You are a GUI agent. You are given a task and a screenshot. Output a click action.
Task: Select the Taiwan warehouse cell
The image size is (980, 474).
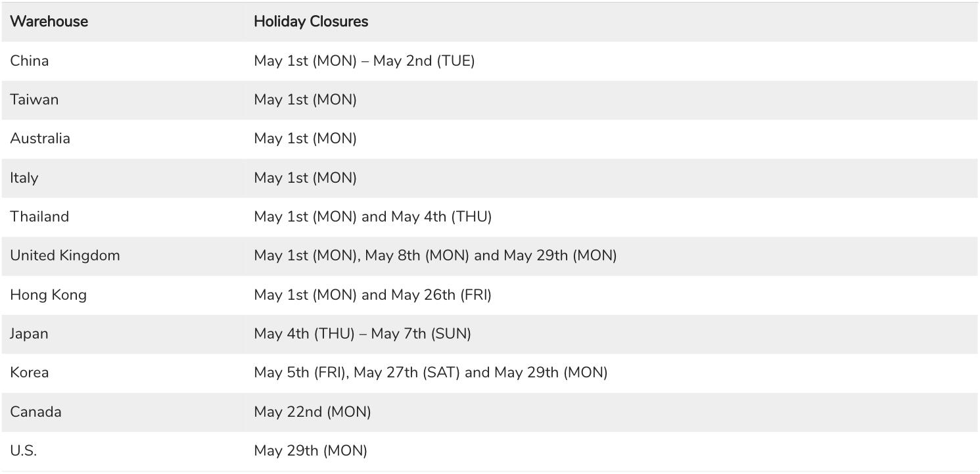point(34,100)
